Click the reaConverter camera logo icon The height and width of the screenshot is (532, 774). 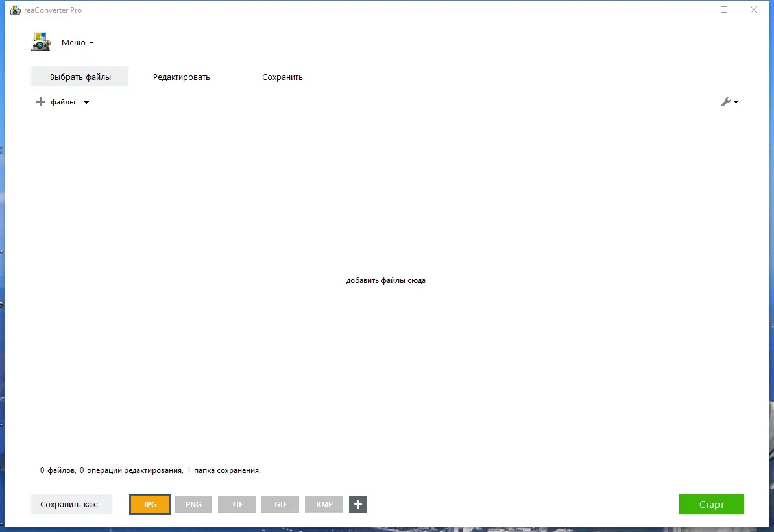pos(41,42)
